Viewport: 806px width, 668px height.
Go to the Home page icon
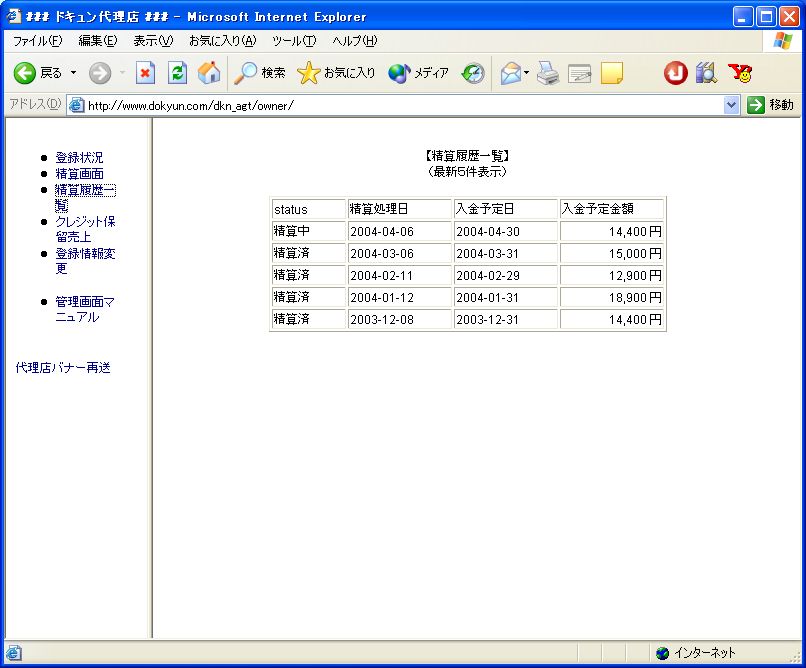coord(209,73)
